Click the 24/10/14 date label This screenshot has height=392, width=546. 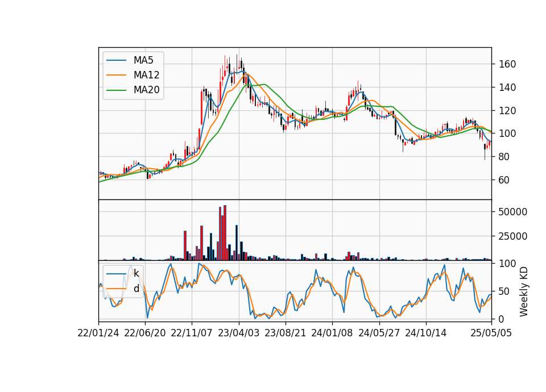(x=425, y=333)
